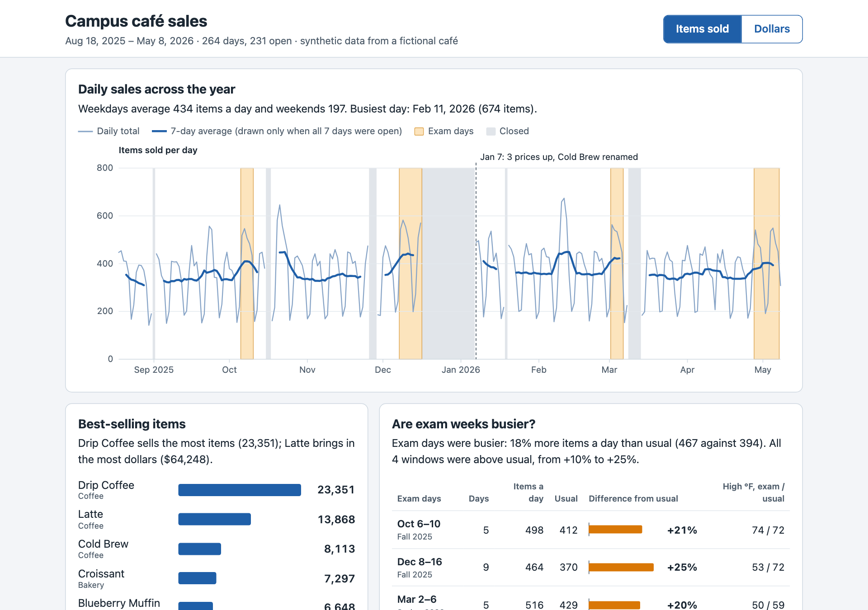The width and height of the screenshot is (868, 610).
Task: Click the +20% difference value
Action: [682, 605]
